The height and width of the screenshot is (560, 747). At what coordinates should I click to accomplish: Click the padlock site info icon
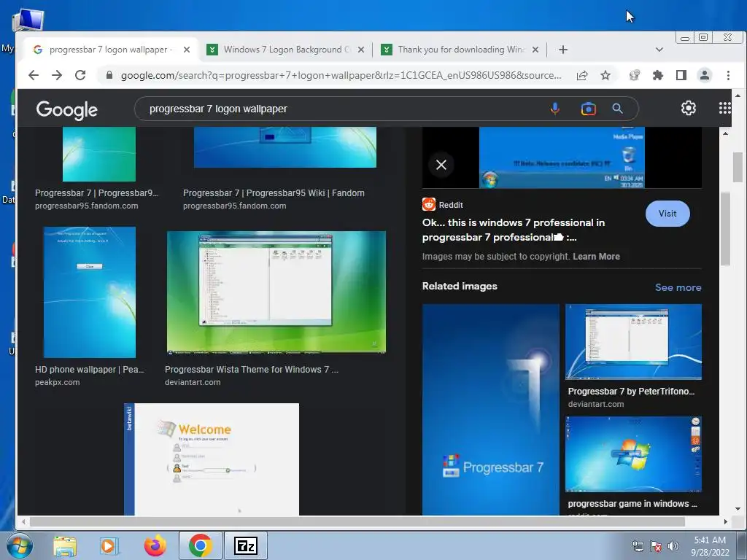[x=109, y=75]
